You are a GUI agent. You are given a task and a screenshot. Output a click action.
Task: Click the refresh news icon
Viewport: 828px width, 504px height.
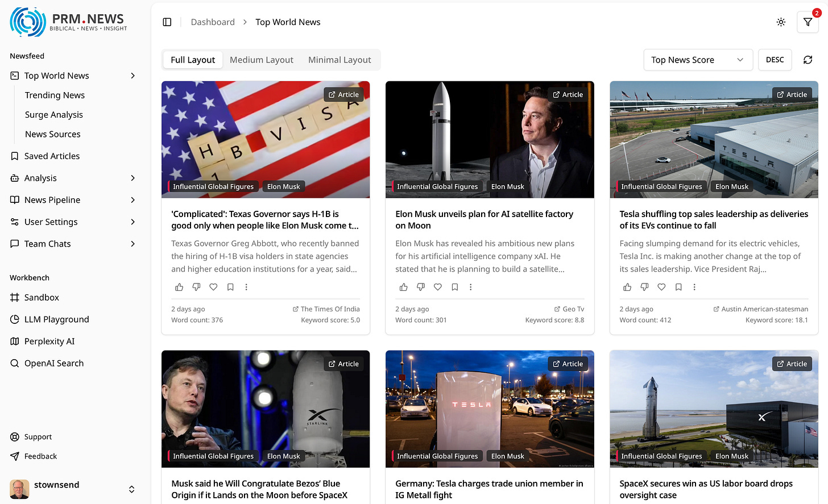808,60
